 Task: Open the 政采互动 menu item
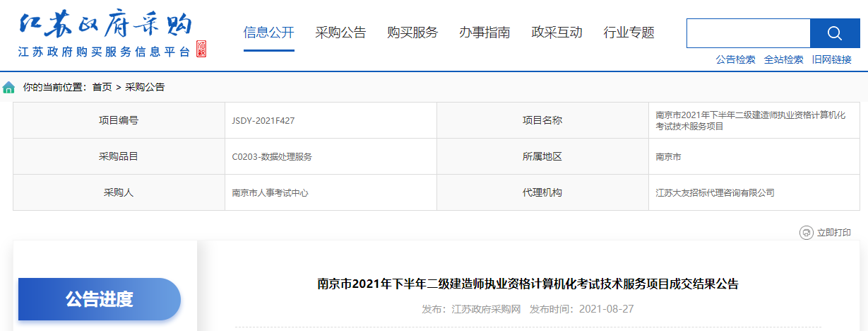[x=557, y=33]
